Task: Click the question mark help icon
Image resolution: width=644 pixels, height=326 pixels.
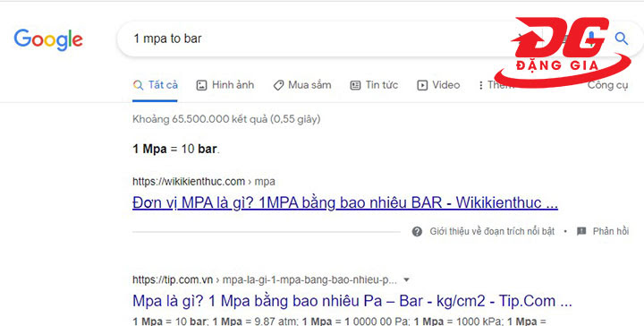Action: tap(417, 231)
